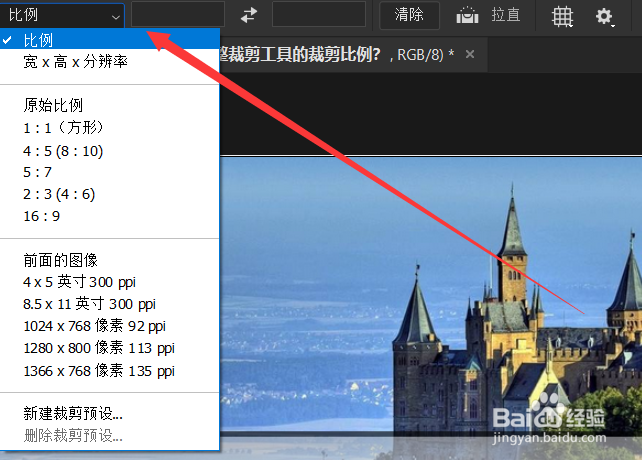Image resolution: width=642 pixels, height=460 pixels.
Task: Close the document tab
Action: 470,54
